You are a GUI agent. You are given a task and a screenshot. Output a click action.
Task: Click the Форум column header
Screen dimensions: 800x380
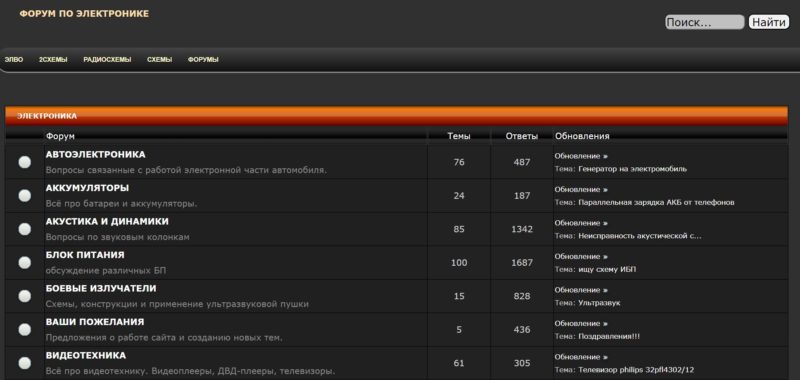pos(60,136)
